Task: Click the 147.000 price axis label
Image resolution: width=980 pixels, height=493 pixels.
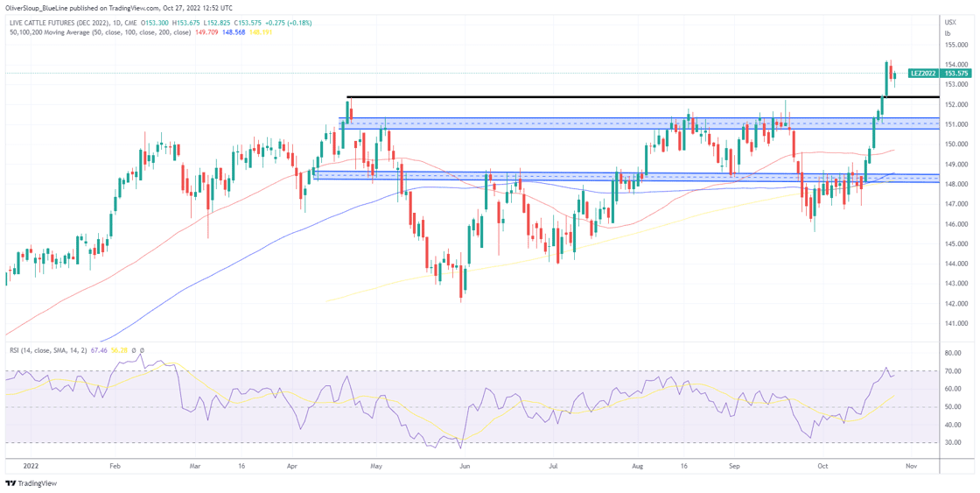Action: coord(956,205)
